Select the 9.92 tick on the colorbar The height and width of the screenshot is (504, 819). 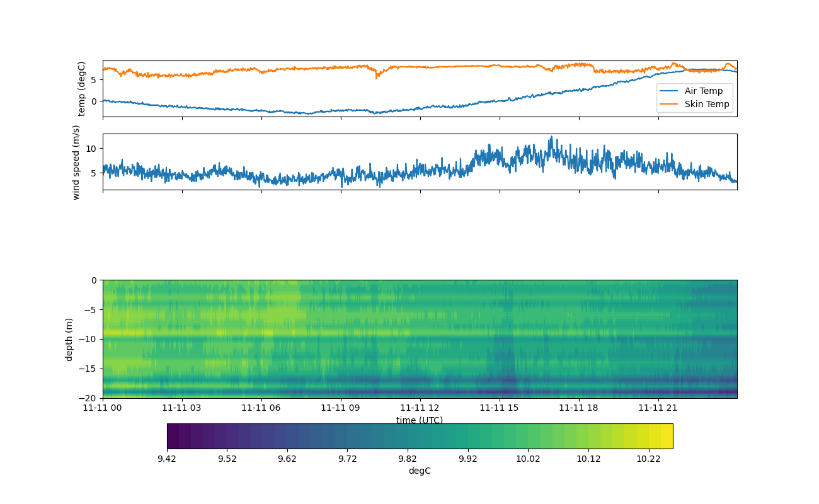tap(467, 459)
